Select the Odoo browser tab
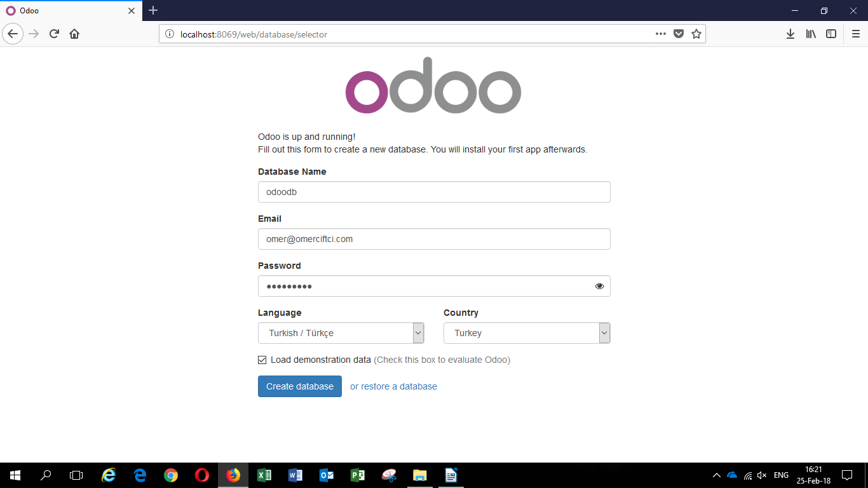This screenshot has width=868, height=488. [x=70, y=11]
